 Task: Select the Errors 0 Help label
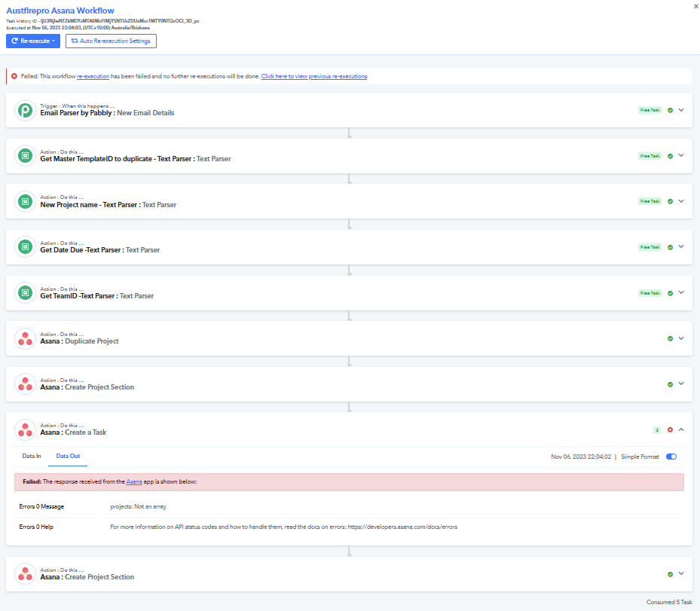point(36,527)
